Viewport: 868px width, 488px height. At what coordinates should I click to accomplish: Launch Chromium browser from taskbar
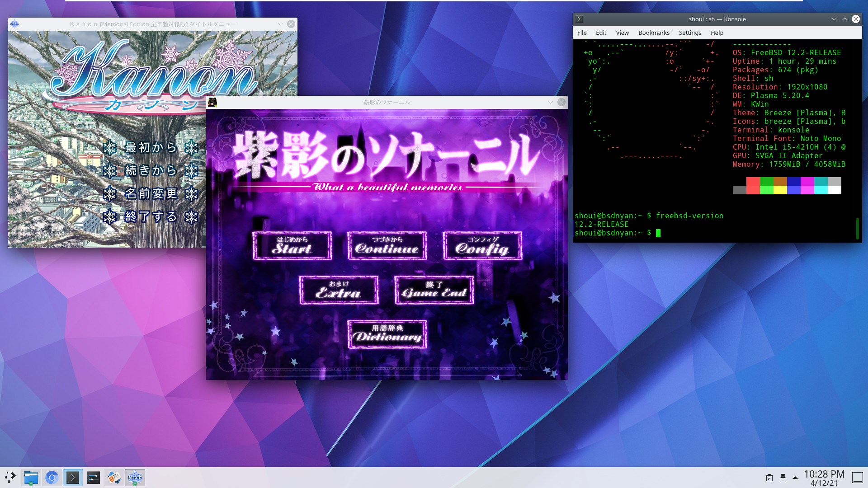pos(52,478)
